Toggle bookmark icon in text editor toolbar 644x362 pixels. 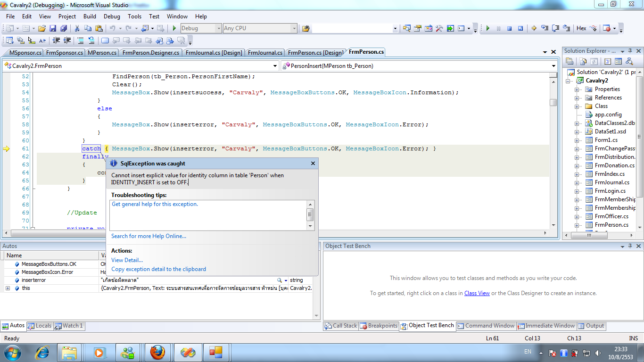(105, 41)
